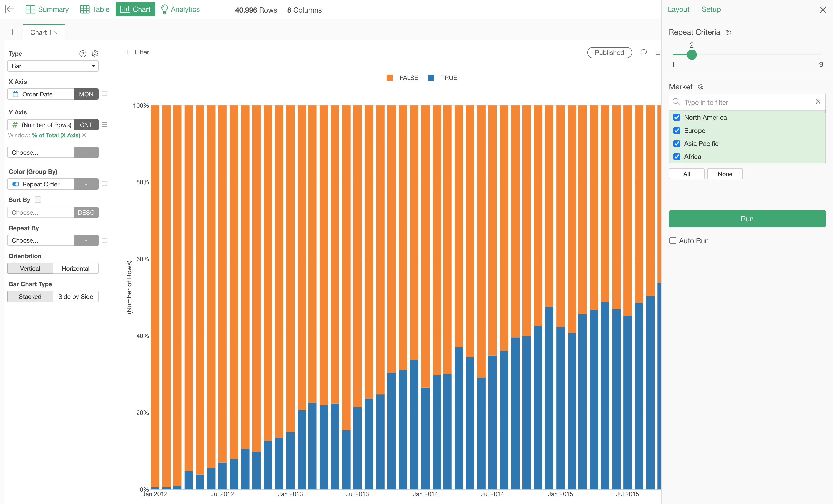
Task: Expand the Chart 1 tab menu
Action: click(x=57, y=33)
